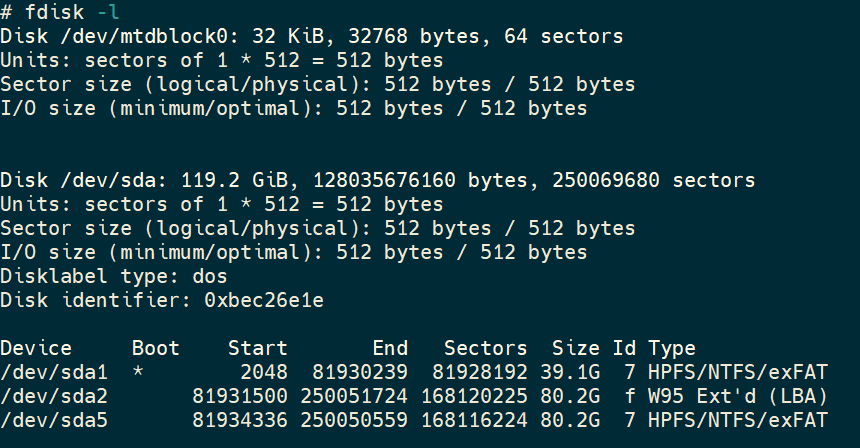Click the Size column header

pyautogui.click(x=576, y=348)
